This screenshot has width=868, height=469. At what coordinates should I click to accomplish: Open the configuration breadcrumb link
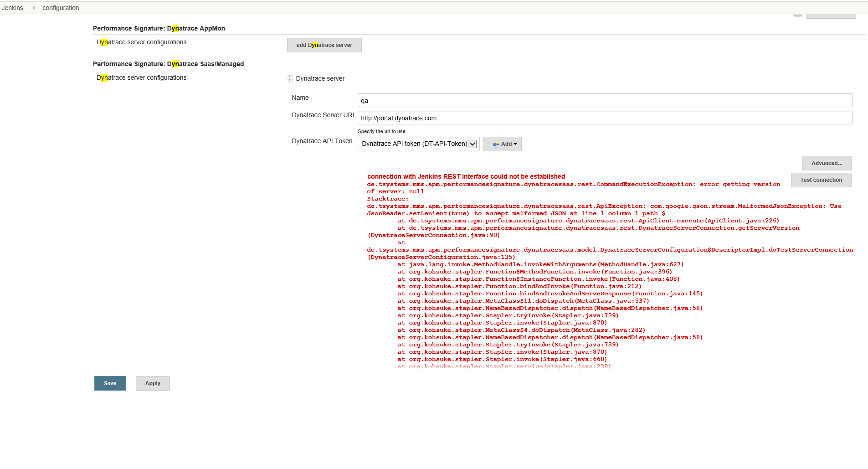[x=61, y=8]
